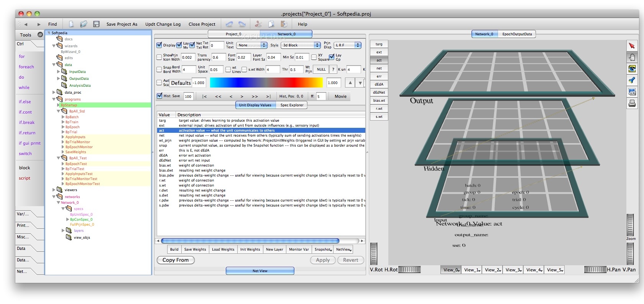Click the screen snapshot camera icon
The width and height of the screenshot is (644, 304).
(x=632, y=92)
